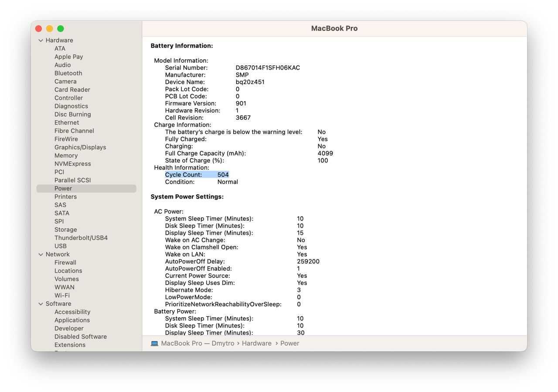Open Volumes under Network
The height and width of the screenshot is (392, 558).
click(66, 279)
